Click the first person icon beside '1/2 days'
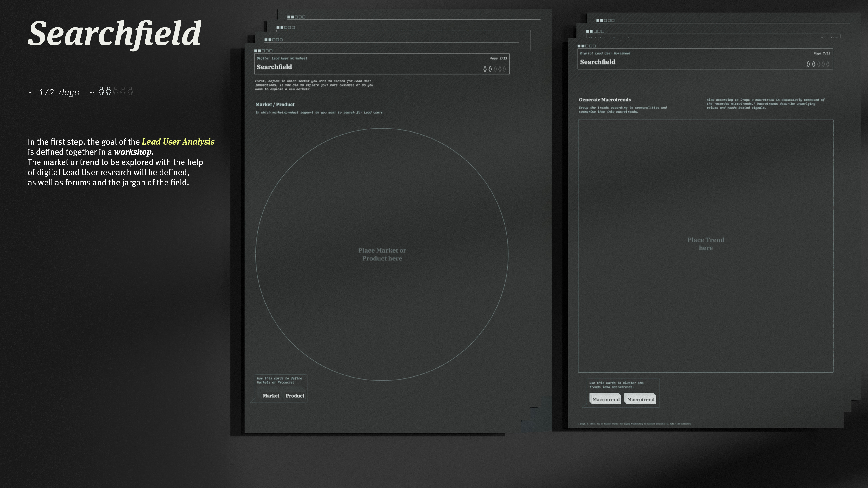868x488 pixels. [x=101, y=91]
